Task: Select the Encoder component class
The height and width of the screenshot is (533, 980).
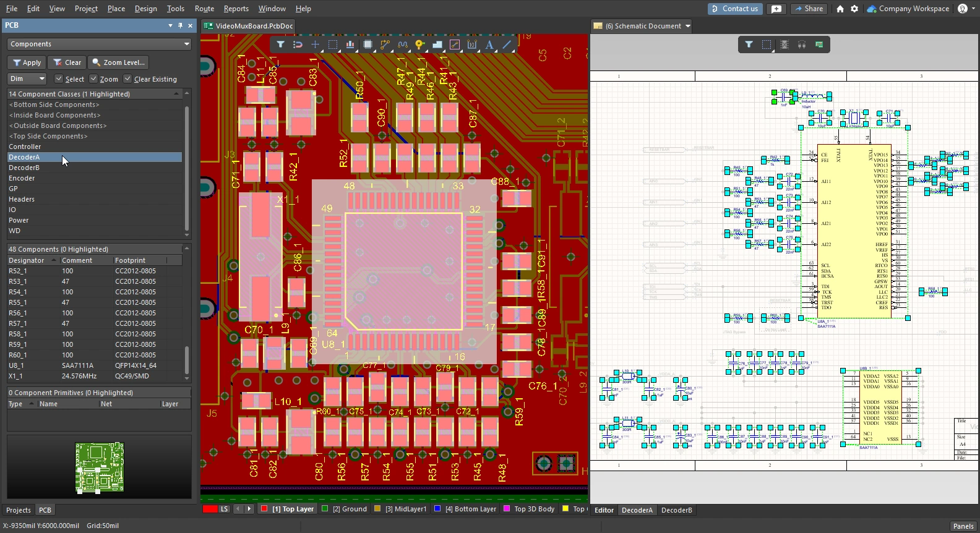Action: pos(22,178)
